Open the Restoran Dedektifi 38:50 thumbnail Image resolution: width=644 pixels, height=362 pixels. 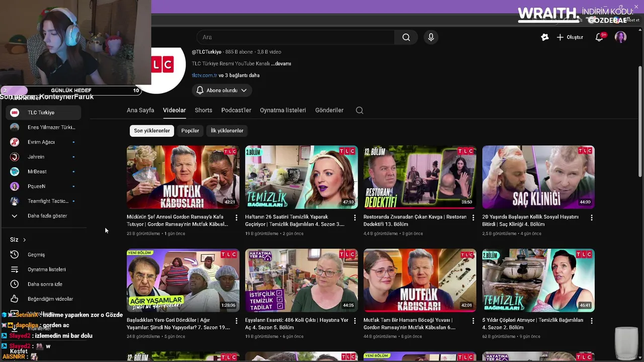420,177
